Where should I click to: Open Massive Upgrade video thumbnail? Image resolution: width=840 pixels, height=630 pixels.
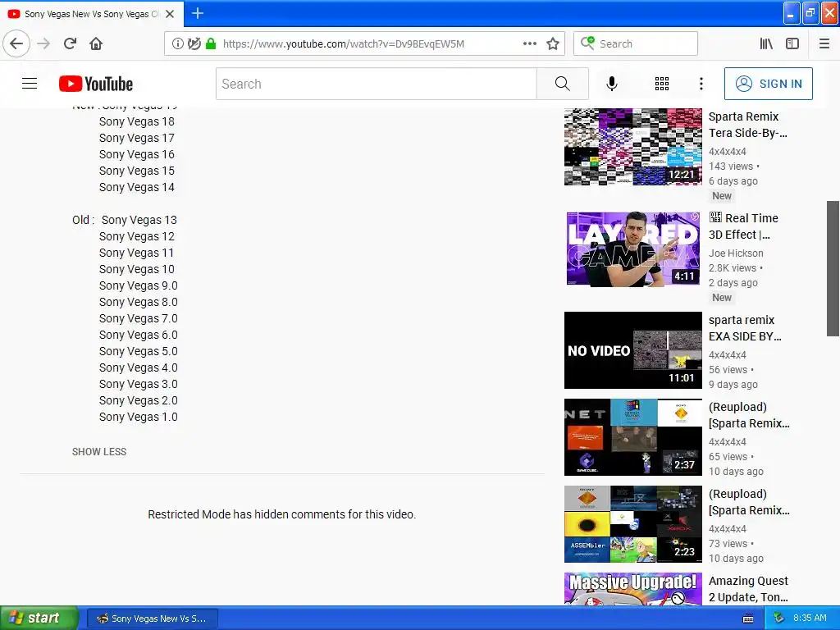click(632, 589)
